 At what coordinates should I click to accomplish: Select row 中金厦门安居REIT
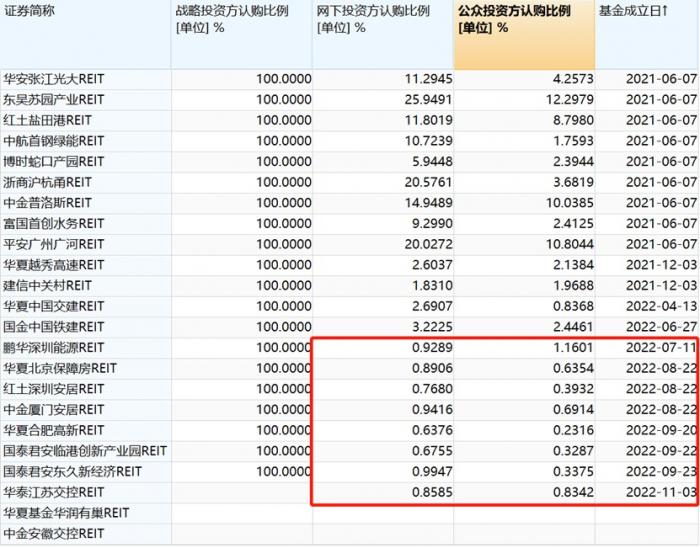click(x=350, y=410)
